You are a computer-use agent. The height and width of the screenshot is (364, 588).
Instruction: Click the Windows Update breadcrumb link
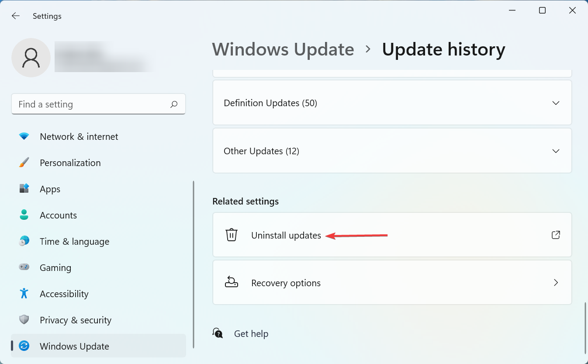point(283,49)
